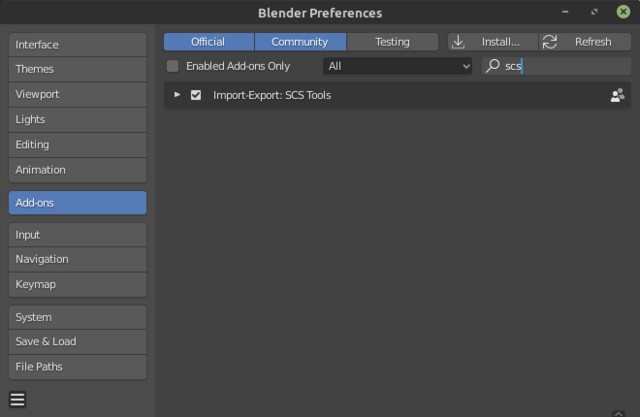The image size is (640, 417).
Task: Go to the File Paths section
Action: (78, 367)
